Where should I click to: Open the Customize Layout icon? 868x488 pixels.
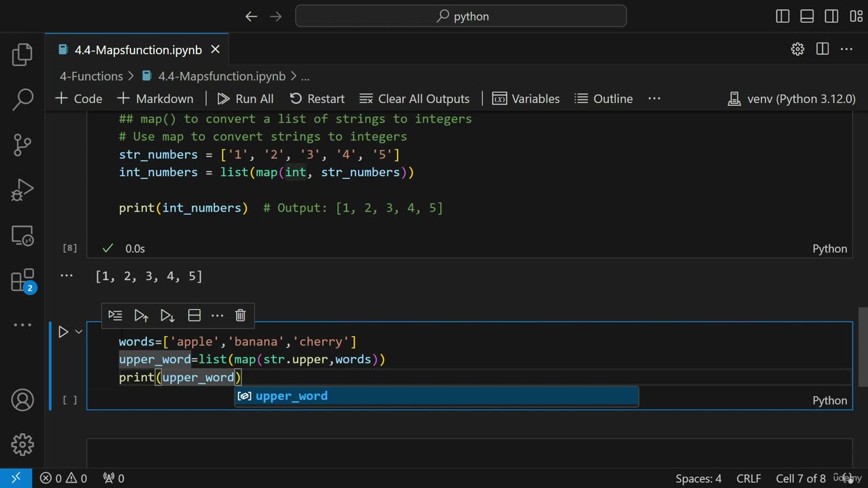click(856, 16)
